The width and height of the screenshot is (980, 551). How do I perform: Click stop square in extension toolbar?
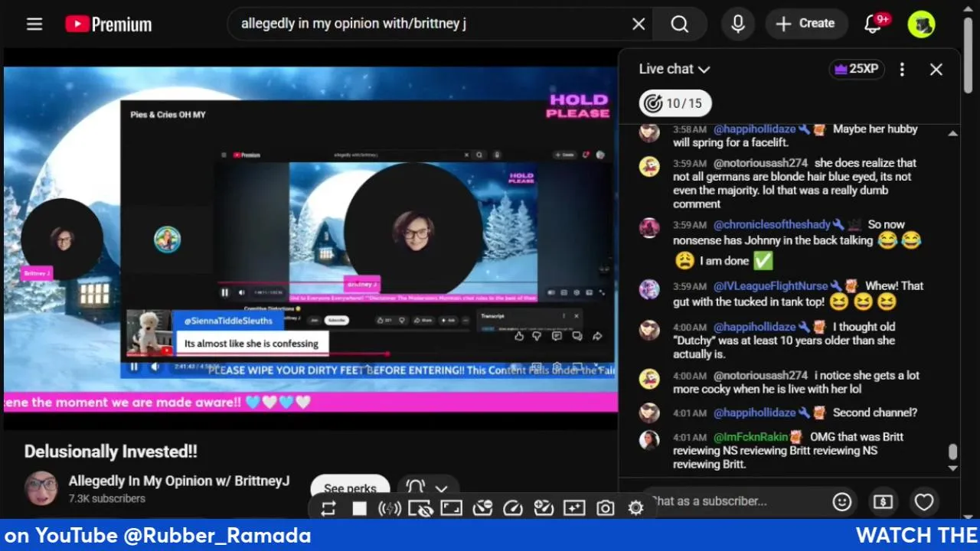(x=359, y=509)
